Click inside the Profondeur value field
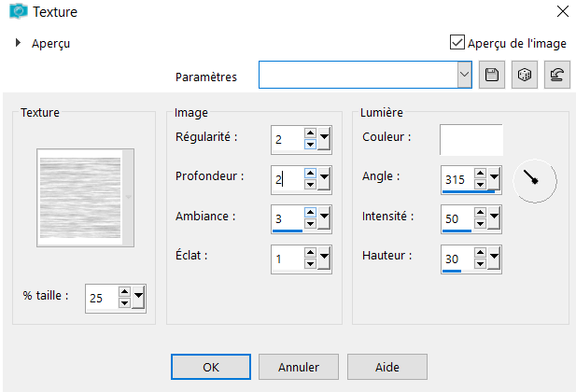The height and width of the screenshot is (392, 576). [x=287, y=178]
